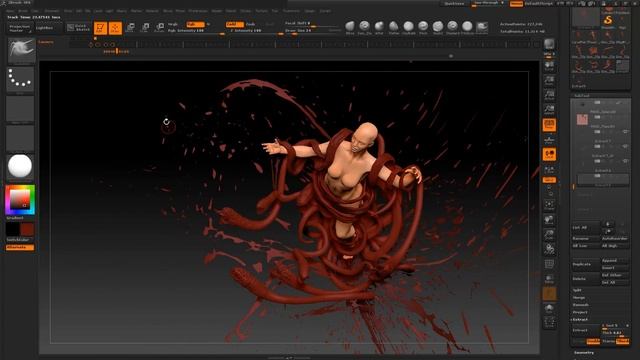Expand the Geometry section
This screenshot has height=360, width=640.
[x=584, y=353]
